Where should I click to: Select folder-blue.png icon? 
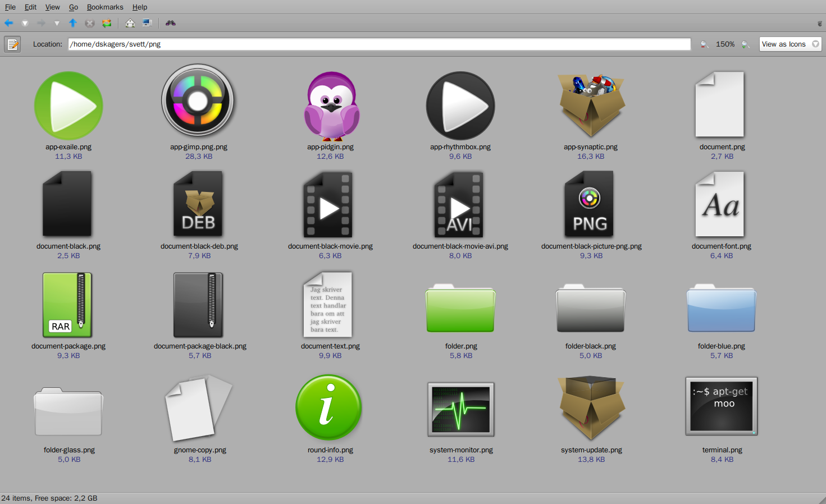coord(722,308)
